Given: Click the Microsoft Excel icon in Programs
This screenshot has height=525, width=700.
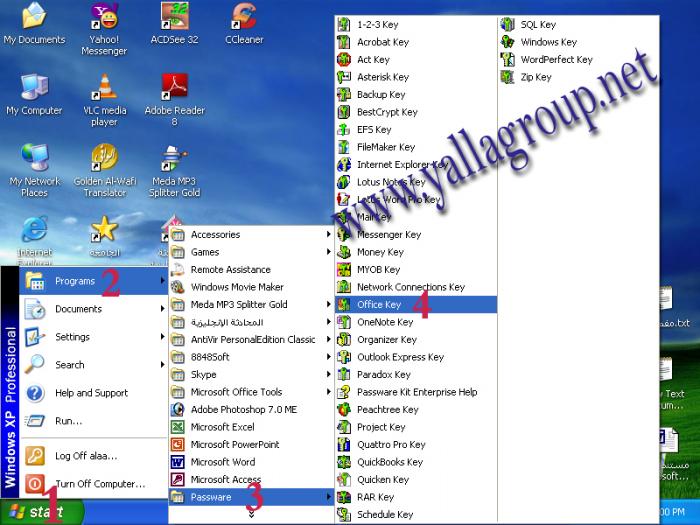Looking at the screenshot, I should [178, 427].
